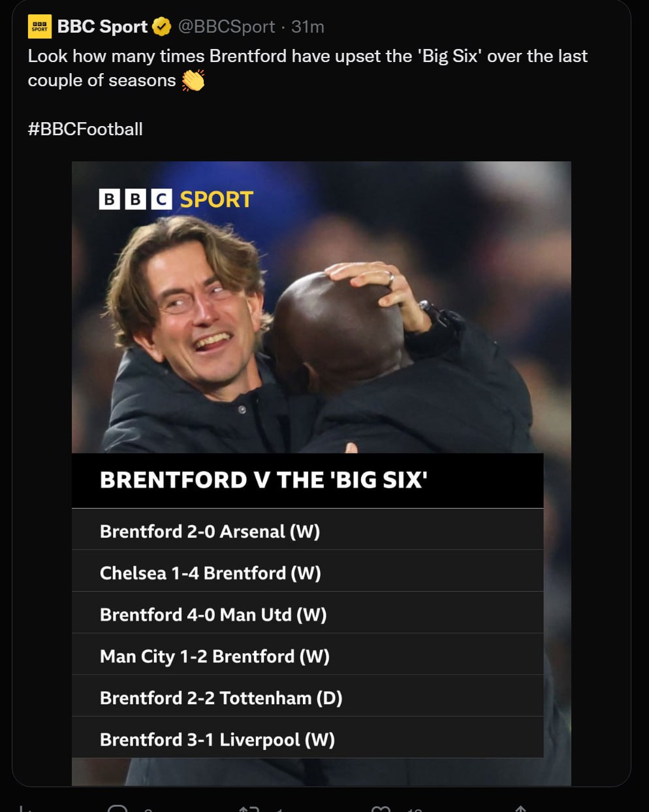Open the #BBCFootball hashtag
Image resolution: width=649 pixels, height=812 pixels.
86,129
